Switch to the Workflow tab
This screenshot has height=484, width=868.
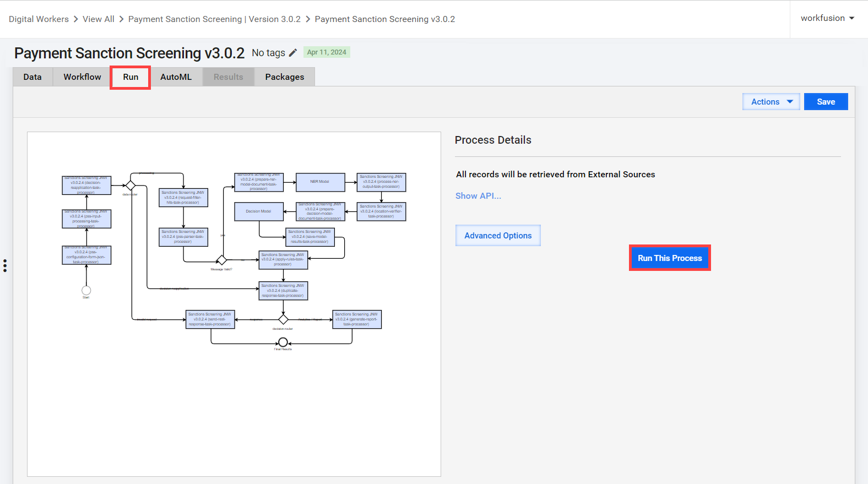coord(82,77)
